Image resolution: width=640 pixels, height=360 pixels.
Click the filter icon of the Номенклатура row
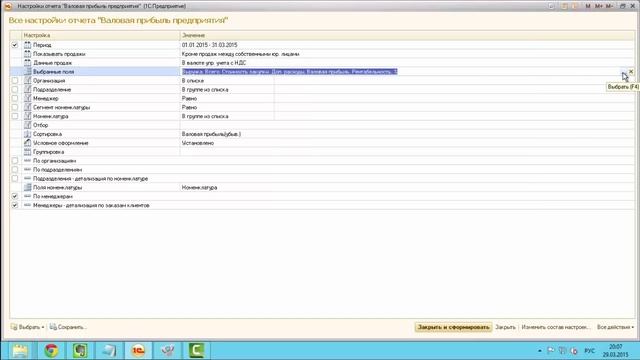tap(27, 116)
